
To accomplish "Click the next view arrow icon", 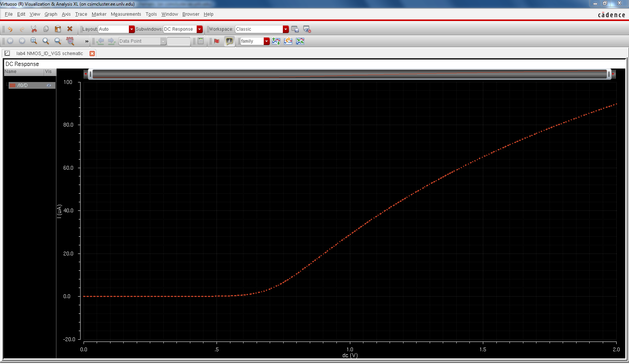I will (22, 41).
